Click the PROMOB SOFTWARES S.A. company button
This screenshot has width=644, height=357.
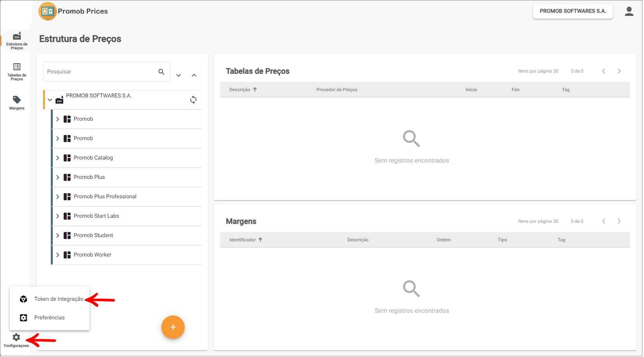click(573, 11)
